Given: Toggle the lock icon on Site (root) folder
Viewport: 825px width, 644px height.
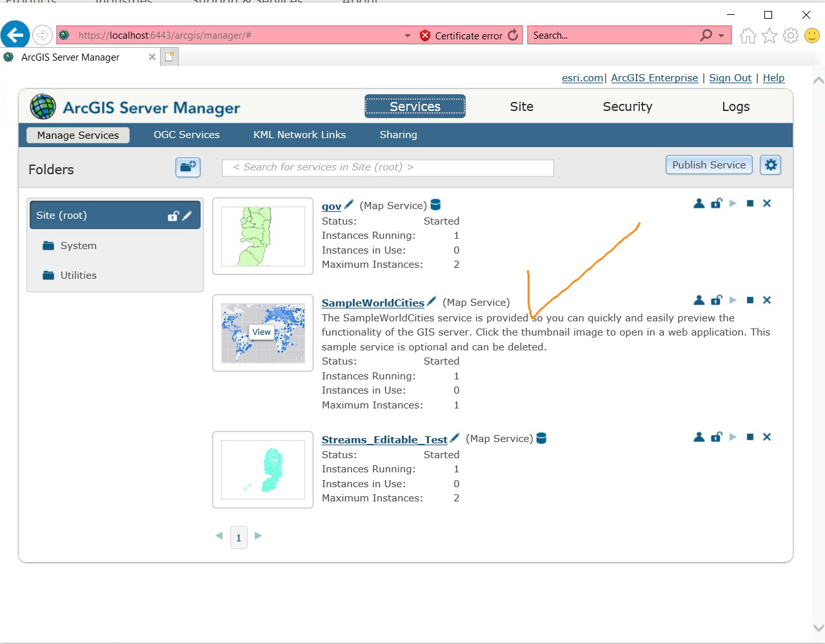Looking at the screenshot, I should pyautogui.click(x=173, y=216).
